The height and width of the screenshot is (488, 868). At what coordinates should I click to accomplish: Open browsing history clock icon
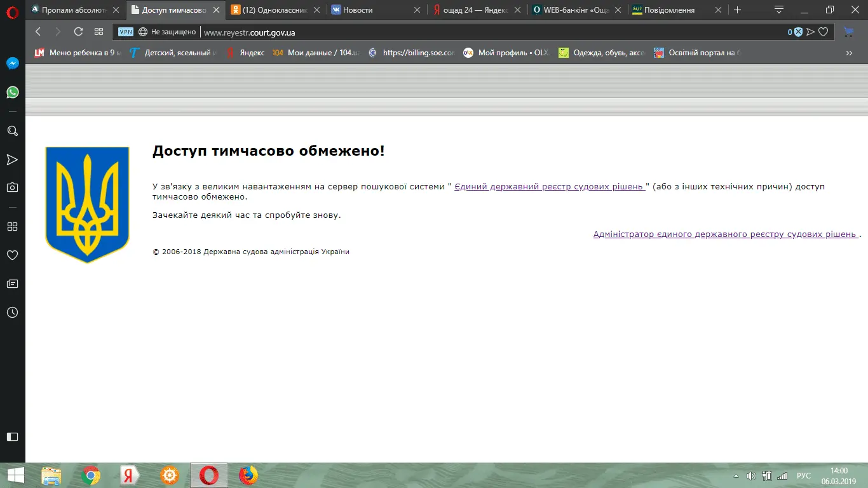tap(12, 312)
